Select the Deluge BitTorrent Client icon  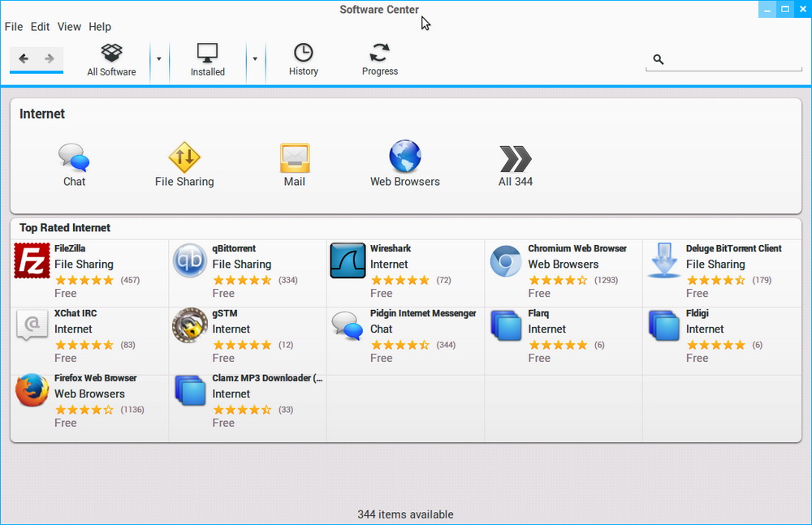[x=664, y=260]
